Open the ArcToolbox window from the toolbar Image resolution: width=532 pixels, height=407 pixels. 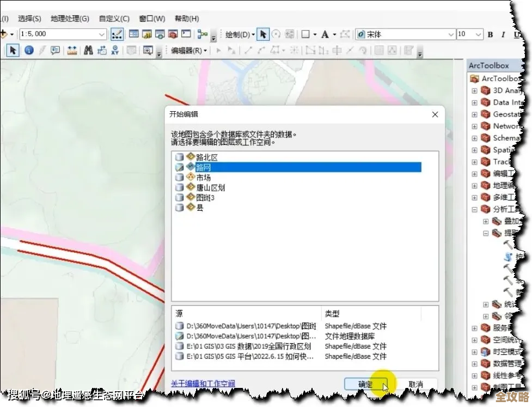173,34
